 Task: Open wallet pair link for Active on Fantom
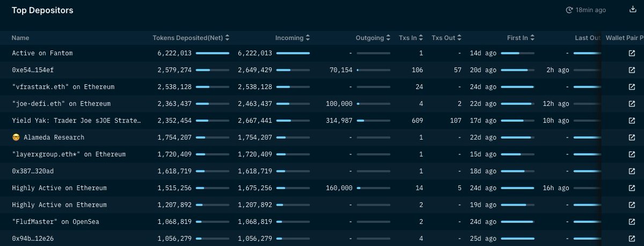tap(632, 53)
